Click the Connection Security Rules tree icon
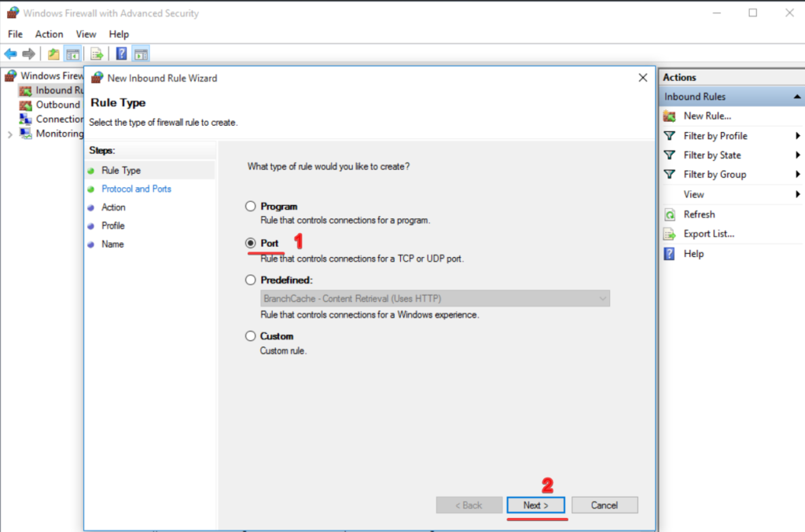Screen dimensions: 805x532 [x=25, y=119]
